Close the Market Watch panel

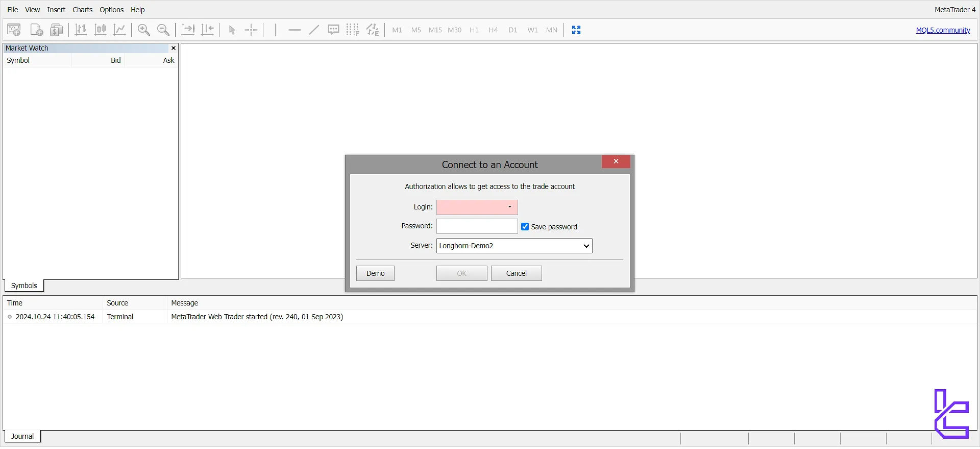pyautogui.click(x=174, y=48)
